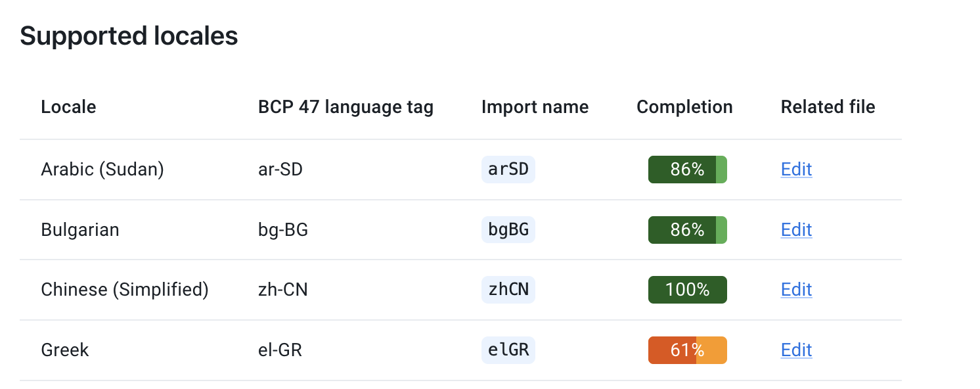Click the 61% completion bar for Greek

pyautogui.click(x=687, y=350)
